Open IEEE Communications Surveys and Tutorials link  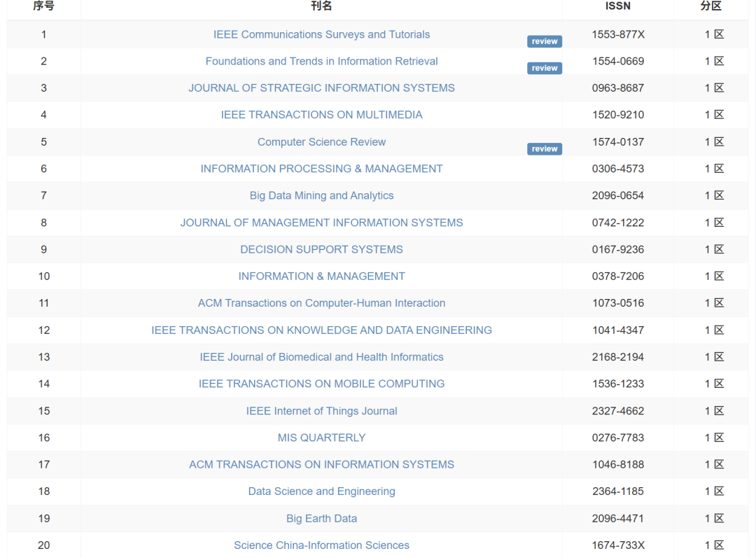click(321, 35)
